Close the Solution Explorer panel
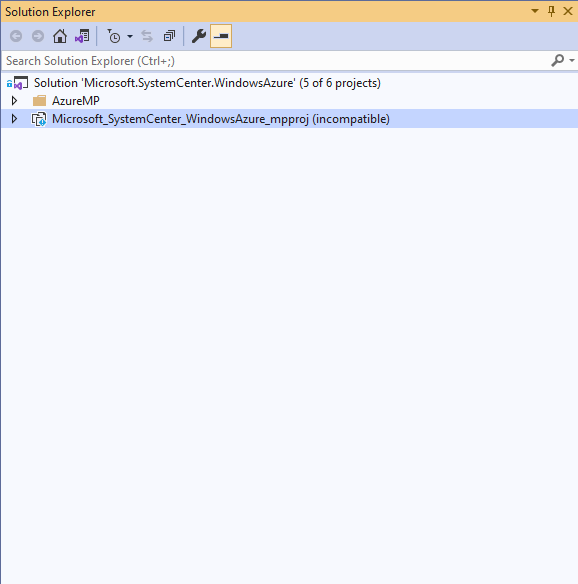Viewport: 578px width, 584px height. point(568,11)
